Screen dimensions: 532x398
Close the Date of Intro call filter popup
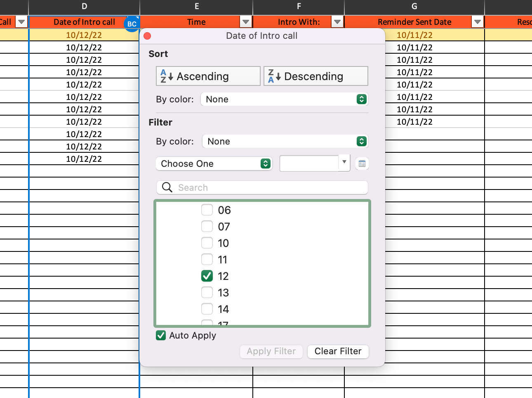[x=147, y=36]
